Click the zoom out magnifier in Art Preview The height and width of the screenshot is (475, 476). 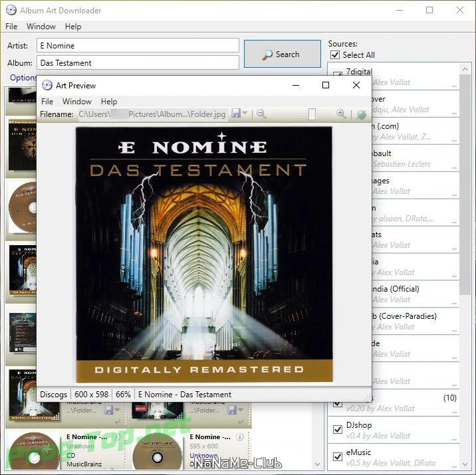point(261,114)
